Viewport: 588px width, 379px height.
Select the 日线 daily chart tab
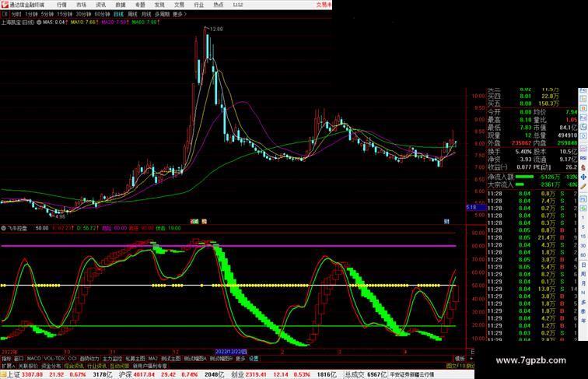(118, 14)
